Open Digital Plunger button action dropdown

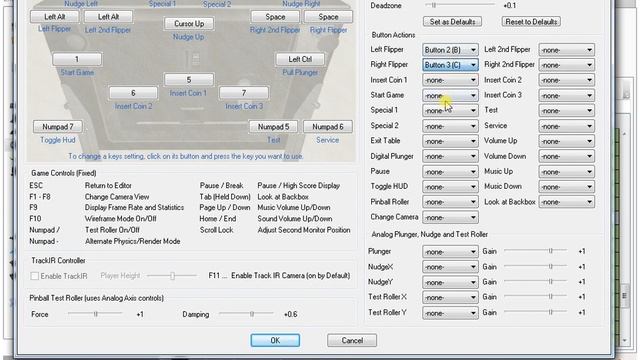pyautogui.click(x=450, y=156)
